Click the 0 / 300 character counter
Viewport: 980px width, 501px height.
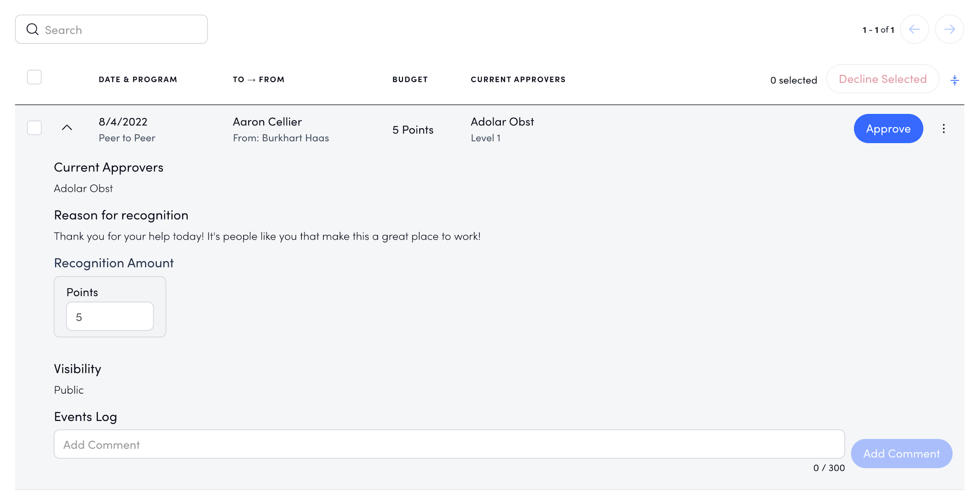(828, 467)
